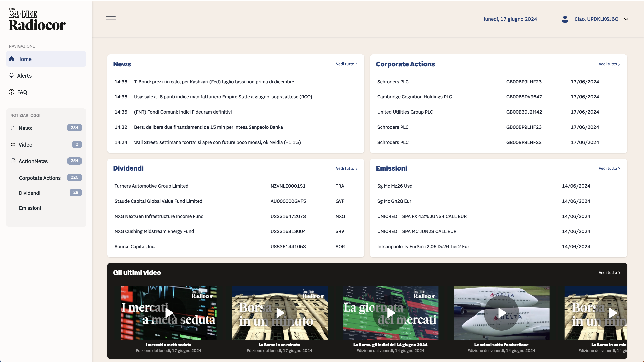Click the ActionNews chart icon

point(13,161)
